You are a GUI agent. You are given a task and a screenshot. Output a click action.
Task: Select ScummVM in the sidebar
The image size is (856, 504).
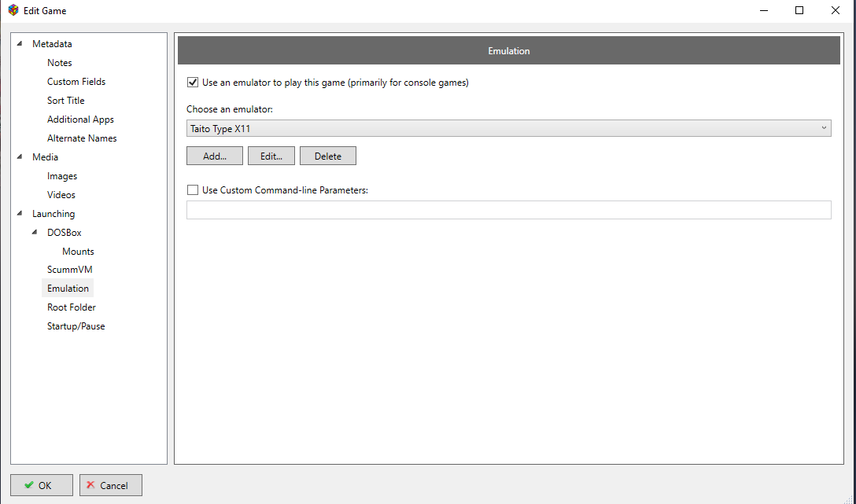click(70, 270)
